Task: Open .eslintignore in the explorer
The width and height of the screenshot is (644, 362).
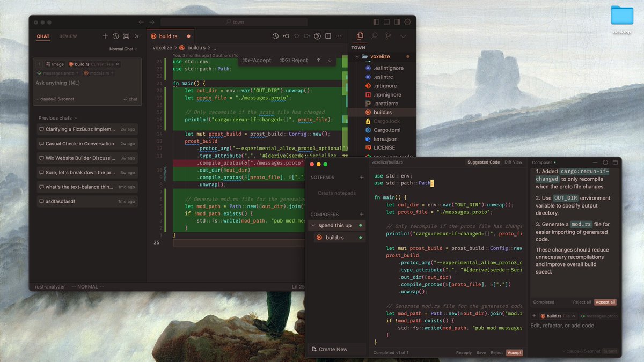Action: (382, 68)
